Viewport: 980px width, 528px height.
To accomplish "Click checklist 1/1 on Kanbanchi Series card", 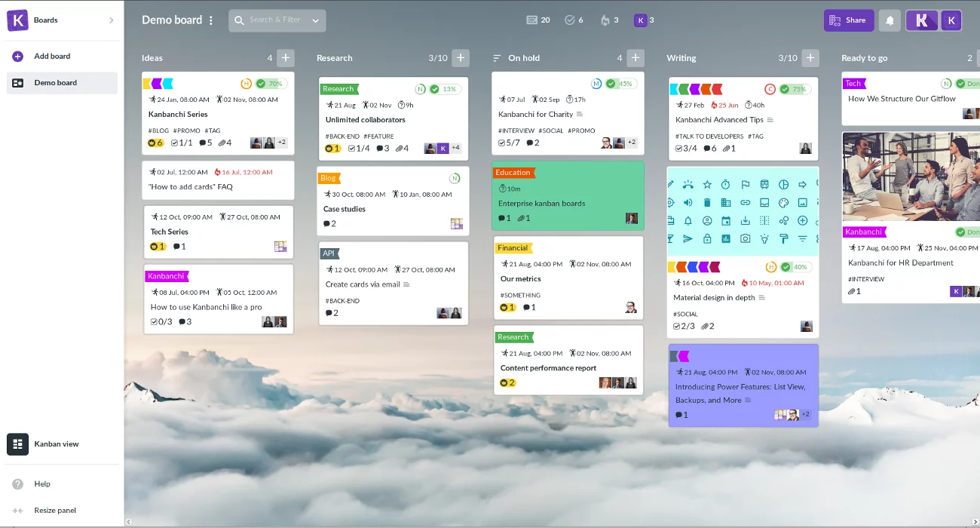I will coord(182,143).
